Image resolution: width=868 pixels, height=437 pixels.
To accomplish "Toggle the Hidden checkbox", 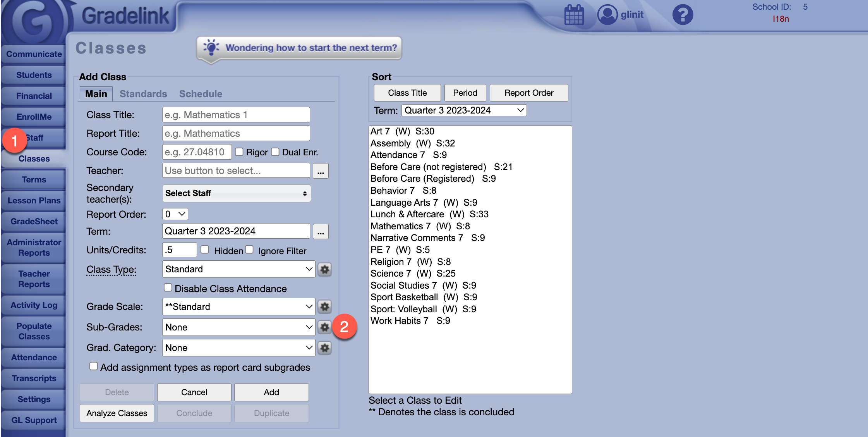I will tap(205, 250).
